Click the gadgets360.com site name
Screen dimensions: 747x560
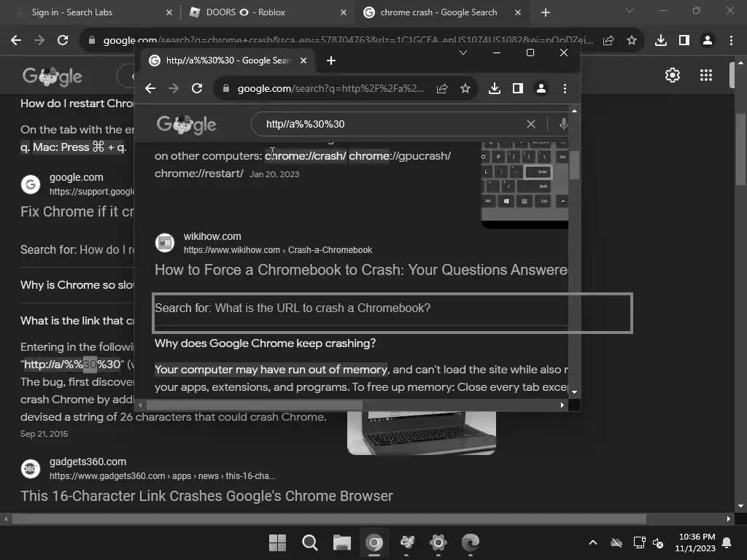click(x=88, y=462)
